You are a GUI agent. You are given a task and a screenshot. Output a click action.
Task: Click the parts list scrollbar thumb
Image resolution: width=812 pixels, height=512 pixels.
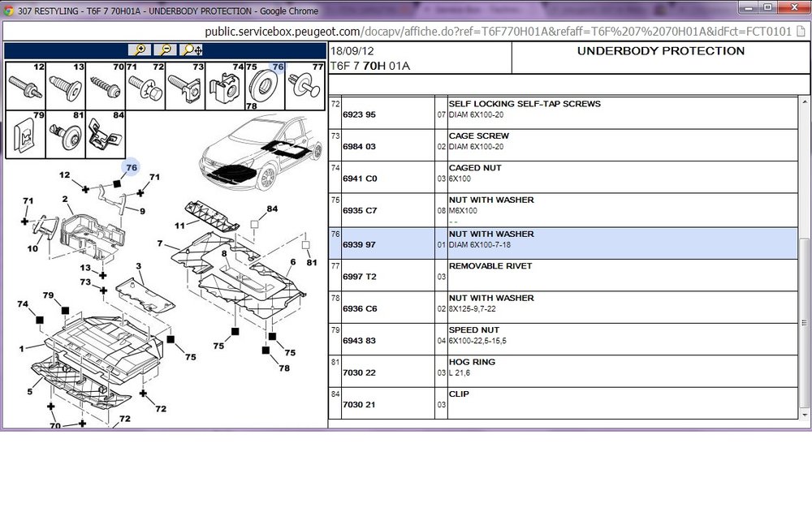pyautogui.click(x=804, y=322)
